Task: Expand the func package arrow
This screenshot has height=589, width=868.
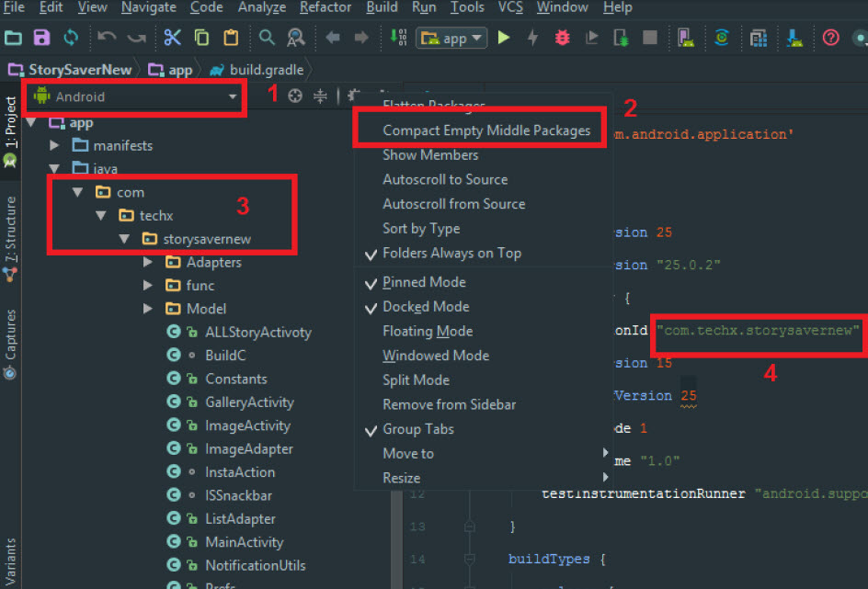Action: click(148, 286)
